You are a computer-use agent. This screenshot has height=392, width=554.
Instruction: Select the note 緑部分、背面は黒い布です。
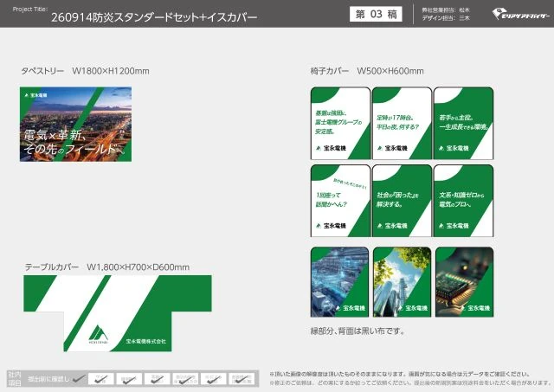pos(358,331)
